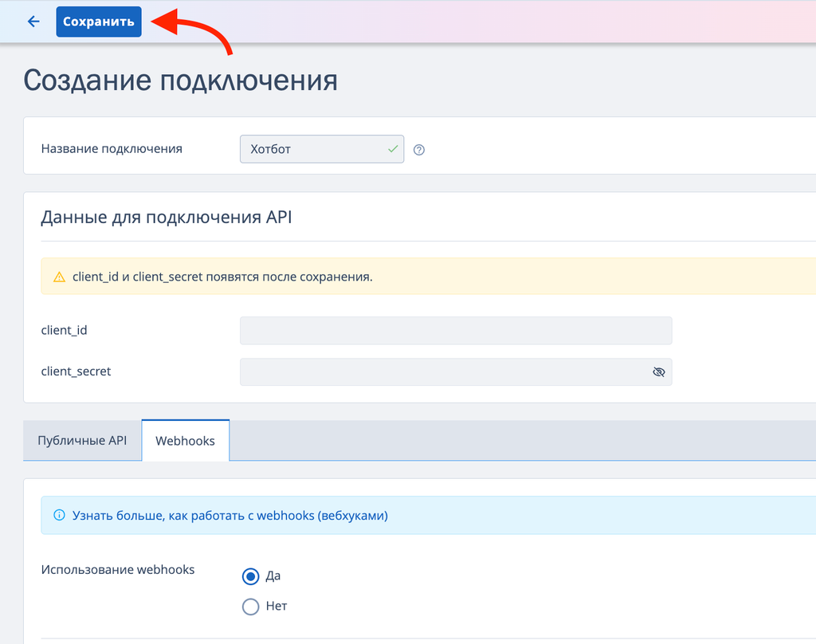The image size is (816, 644).
Task: Toggle client_secret visibility with the eye icon
Action: (658, 371)
